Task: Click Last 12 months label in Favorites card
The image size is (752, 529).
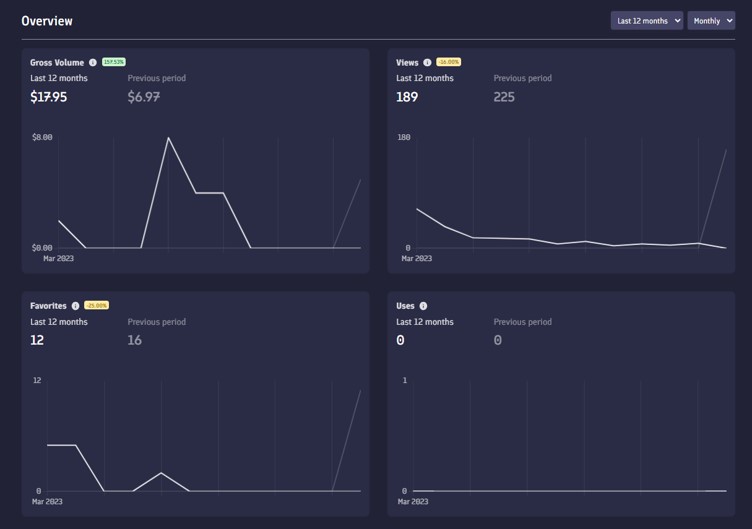Action: 59,322
